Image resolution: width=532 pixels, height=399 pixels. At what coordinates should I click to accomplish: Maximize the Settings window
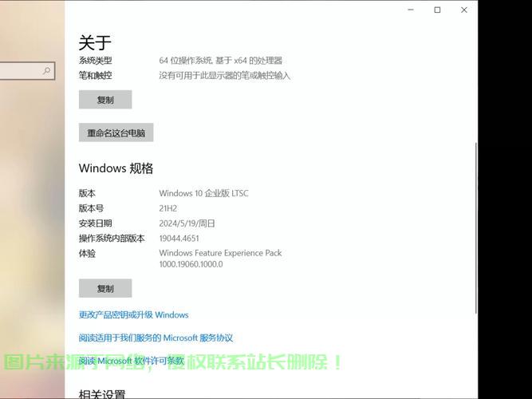[x=437, y=10]
